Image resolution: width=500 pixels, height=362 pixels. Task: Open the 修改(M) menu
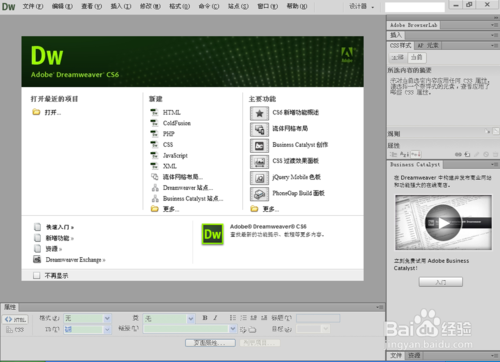(150, 6)
